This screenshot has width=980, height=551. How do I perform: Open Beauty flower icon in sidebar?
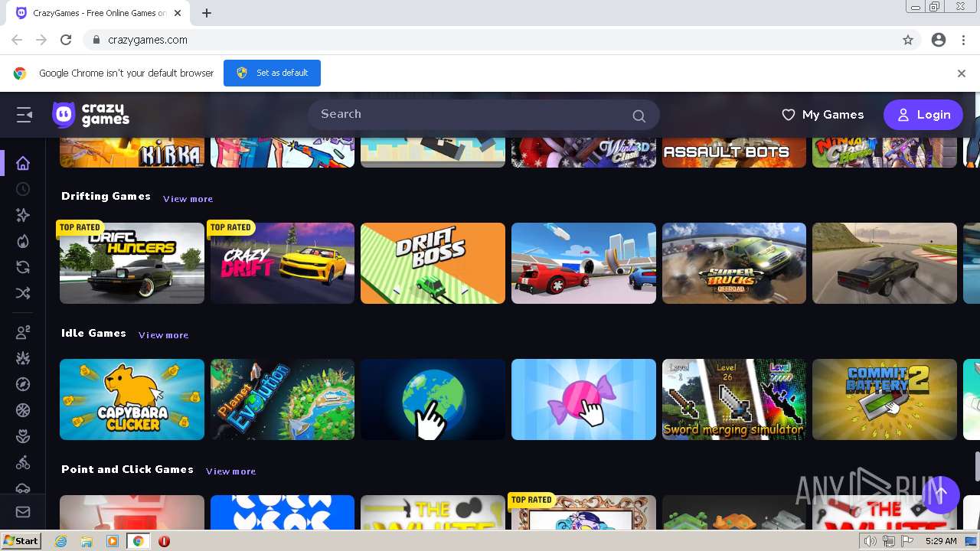click(23, 436)
